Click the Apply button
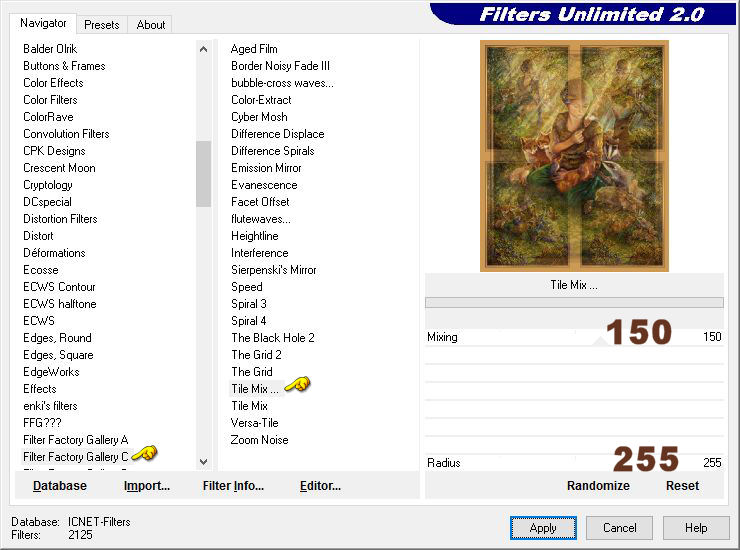This screenshot has height=550, width=740. click(x=543, y=528)
